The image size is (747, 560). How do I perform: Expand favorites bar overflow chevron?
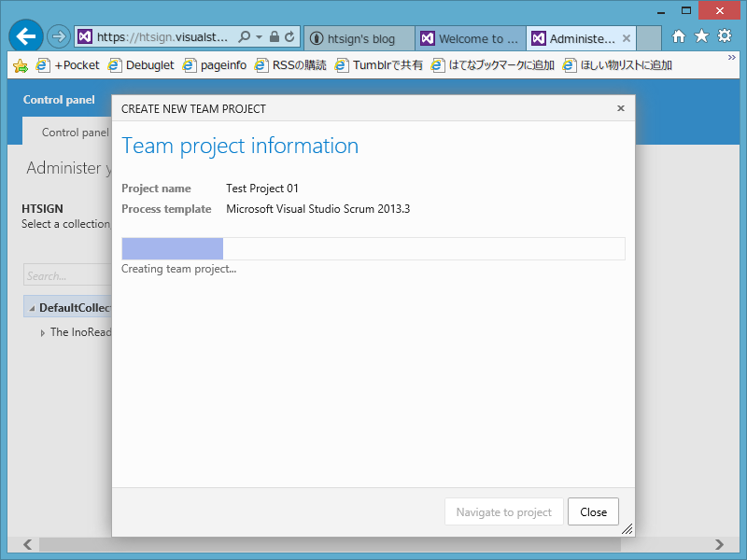tap(732, 58)
